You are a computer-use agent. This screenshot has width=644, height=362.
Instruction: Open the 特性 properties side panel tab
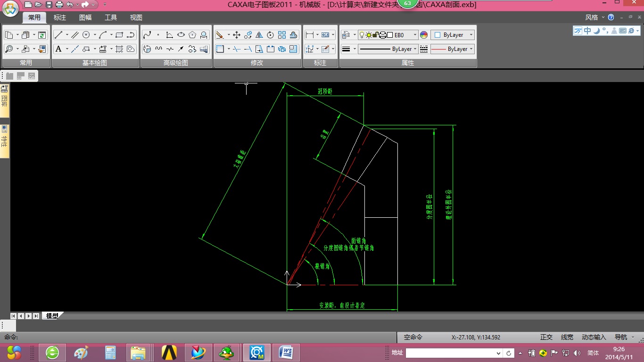click(x=5, y=141)
